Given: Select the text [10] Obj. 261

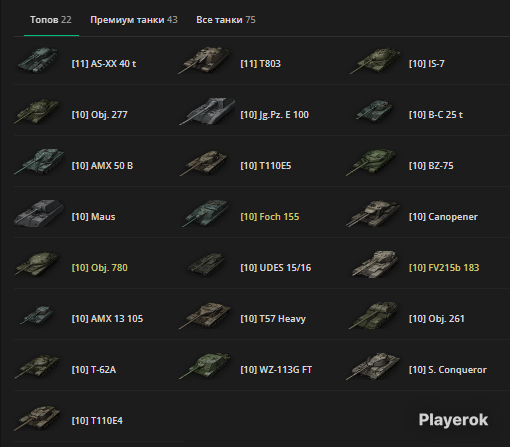Looking at the screenshot, I should point(437,319).
